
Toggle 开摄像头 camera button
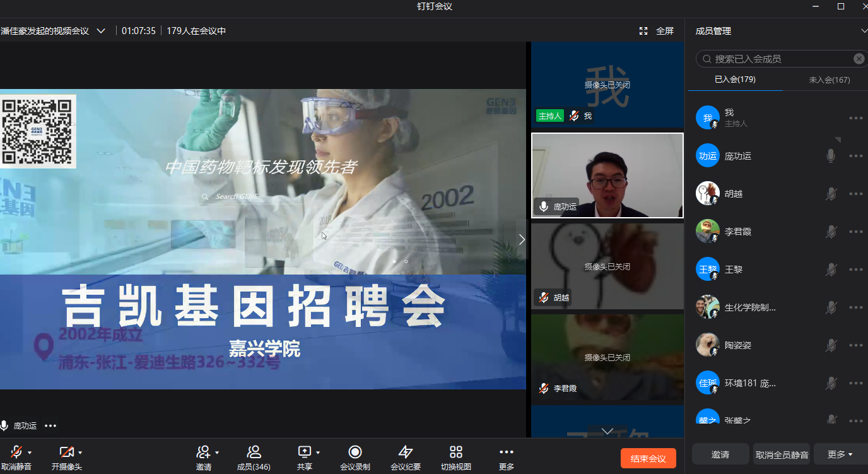coord(66,452)
